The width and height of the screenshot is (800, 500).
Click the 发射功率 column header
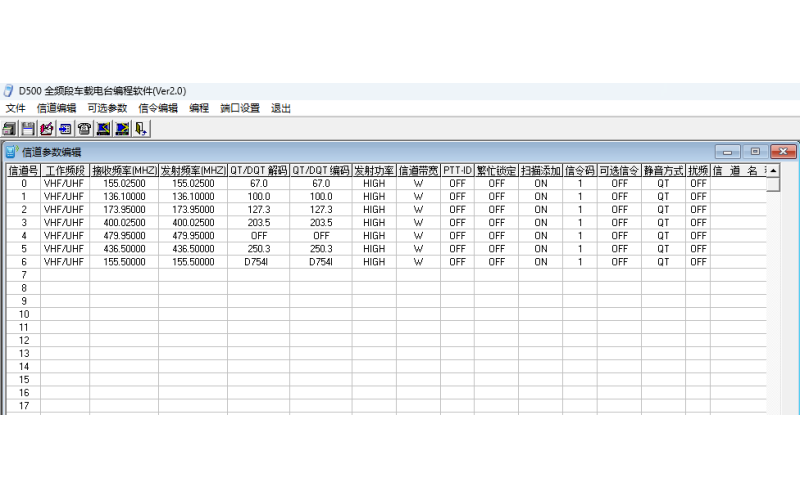pos(374,170)
